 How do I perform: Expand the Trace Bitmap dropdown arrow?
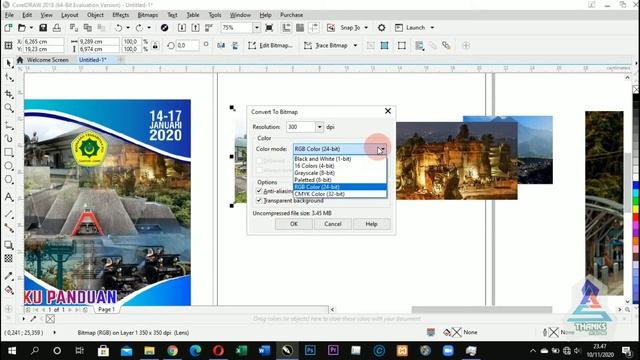pos(355,45)
